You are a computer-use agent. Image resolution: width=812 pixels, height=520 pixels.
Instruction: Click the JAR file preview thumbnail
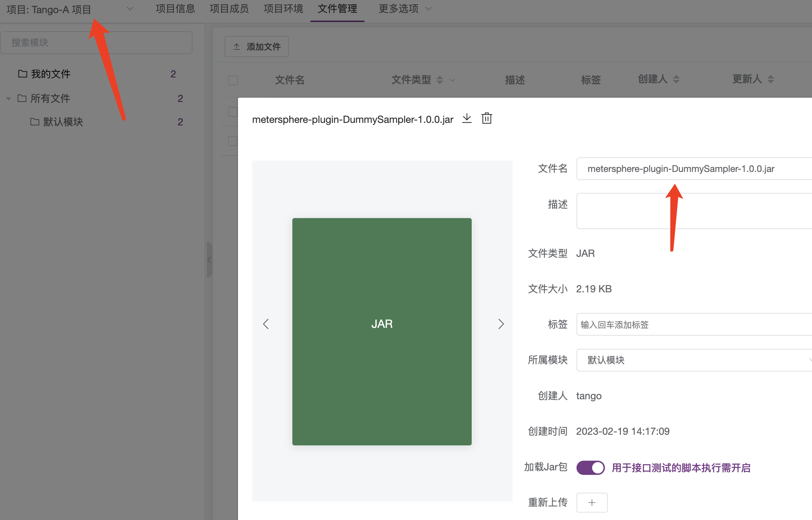point(381,324)
